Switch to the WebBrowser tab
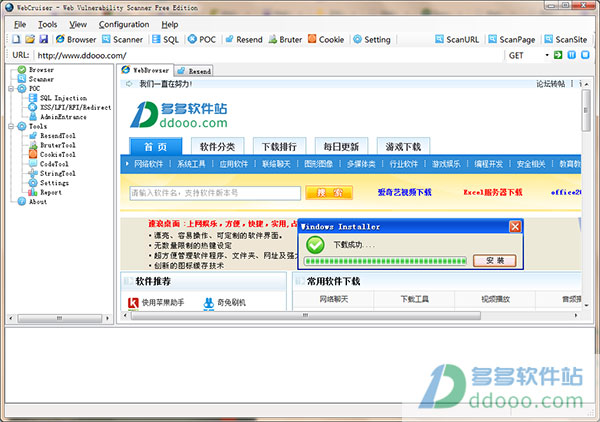 (145, 70)
